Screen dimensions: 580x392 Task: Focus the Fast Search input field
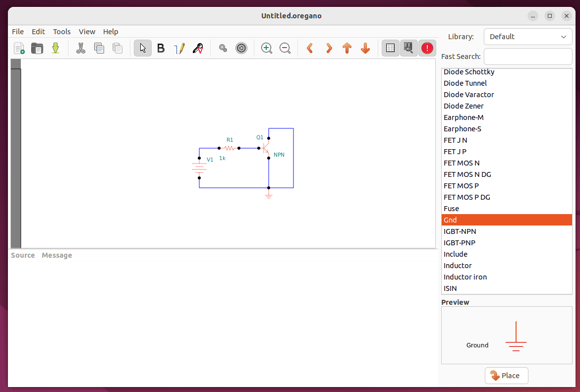(x=528, y=56)
